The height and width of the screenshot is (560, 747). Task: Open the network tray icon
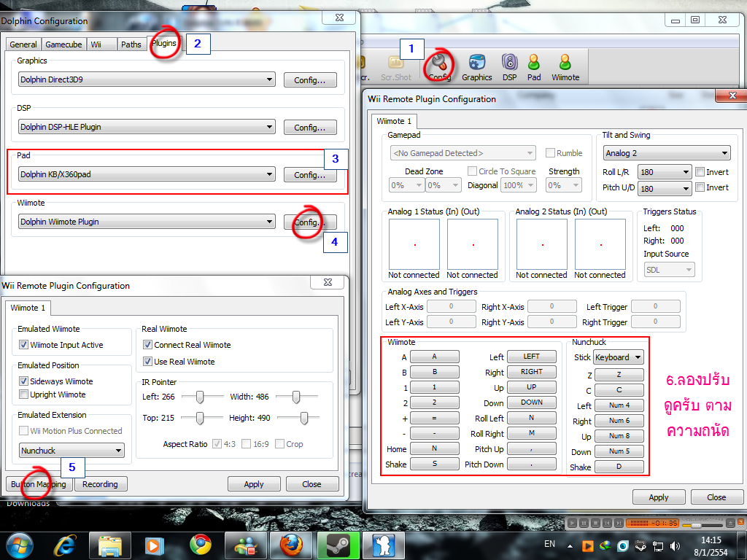tap(658, 545)
